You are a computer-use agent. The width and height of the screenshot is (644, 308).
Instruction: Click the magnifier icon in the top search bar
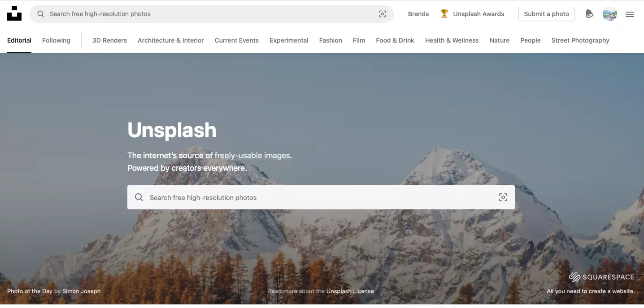tap(41, 14)
